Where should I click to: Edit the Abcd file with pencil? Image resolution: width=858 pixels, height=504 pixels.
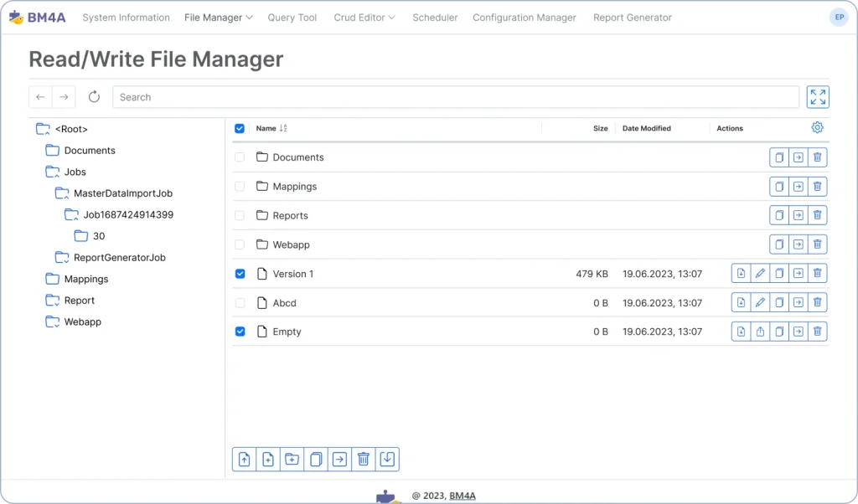coord(760,302)
